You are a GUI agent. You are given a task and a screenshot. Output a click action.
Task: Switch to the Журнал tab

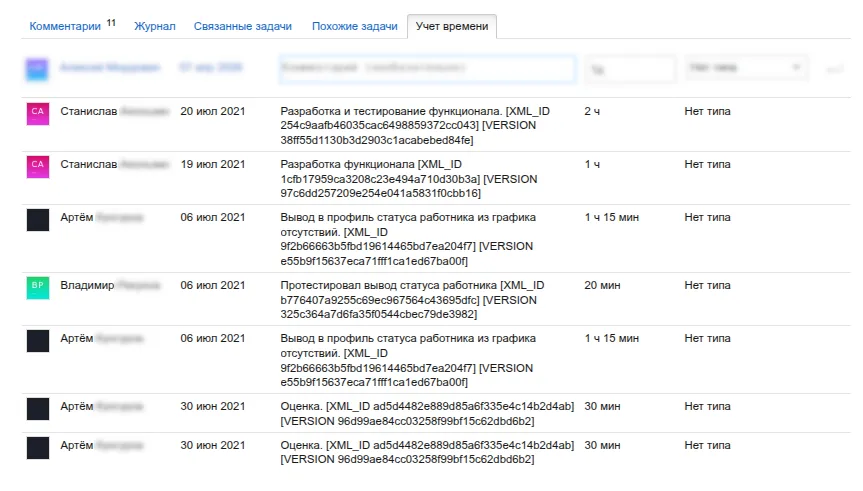[x=155, y=26]
